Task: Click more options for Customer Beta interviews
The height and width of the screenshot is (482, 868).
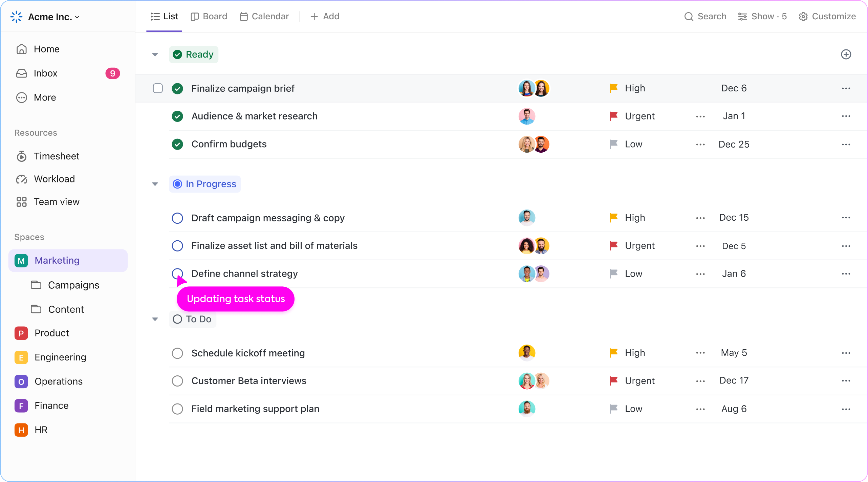Action: pos(847,380)
